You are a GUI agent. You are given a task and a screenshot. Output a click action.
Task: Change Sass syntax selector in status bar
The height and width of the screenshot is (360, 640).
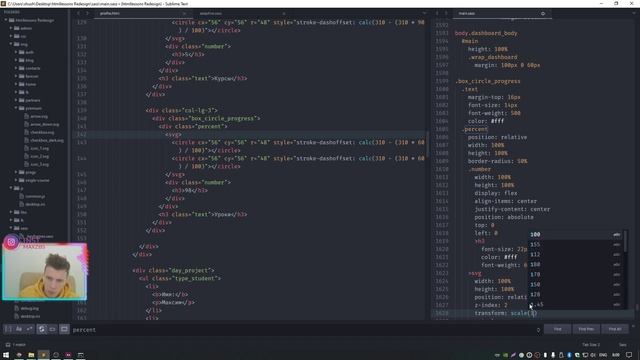tap(622, 345)
